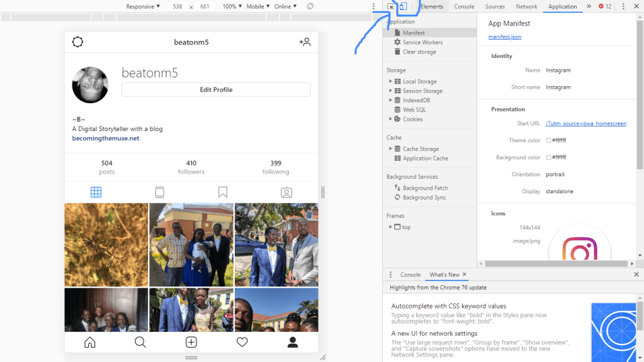Show the tagged photos view
Image resolution: width=644 pixels, height=362 pixels.
pyautogui.click(x=286, y=193)
